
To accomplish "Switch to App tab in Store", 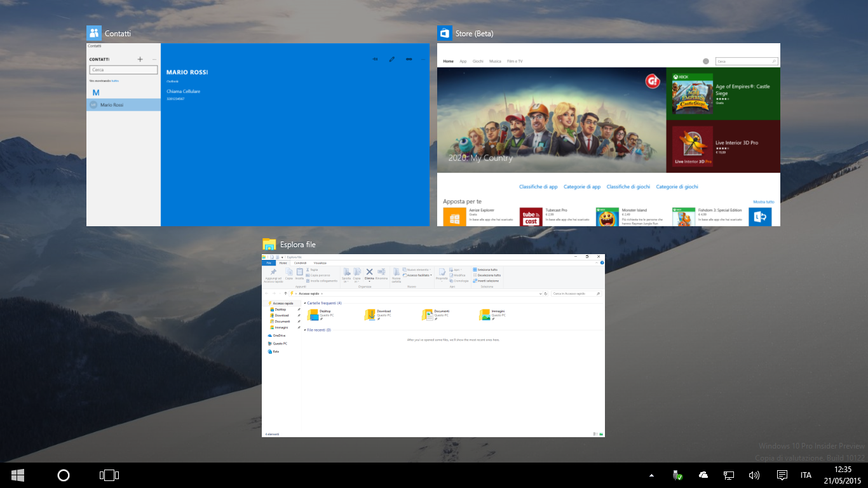I will pos(463,62).
